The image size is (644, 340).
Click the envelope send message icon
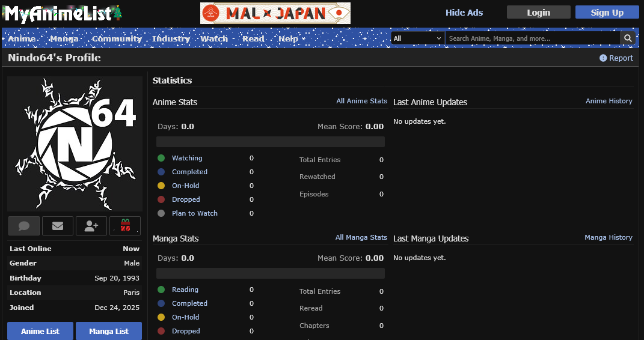pyautogui.click(x=58, y=226)
